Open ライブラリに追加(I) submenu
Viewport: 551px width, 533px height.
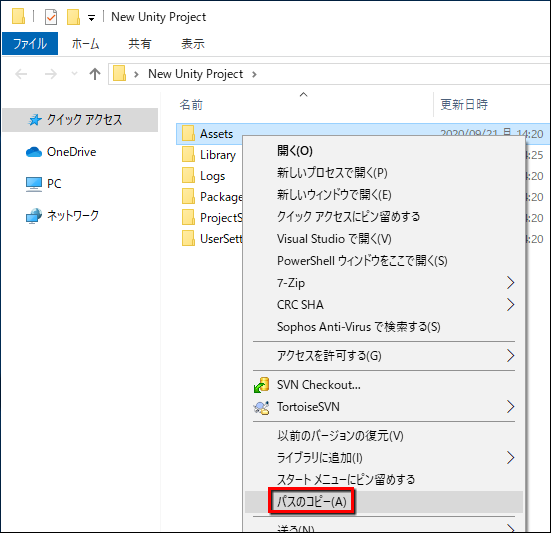coord(319,457)
